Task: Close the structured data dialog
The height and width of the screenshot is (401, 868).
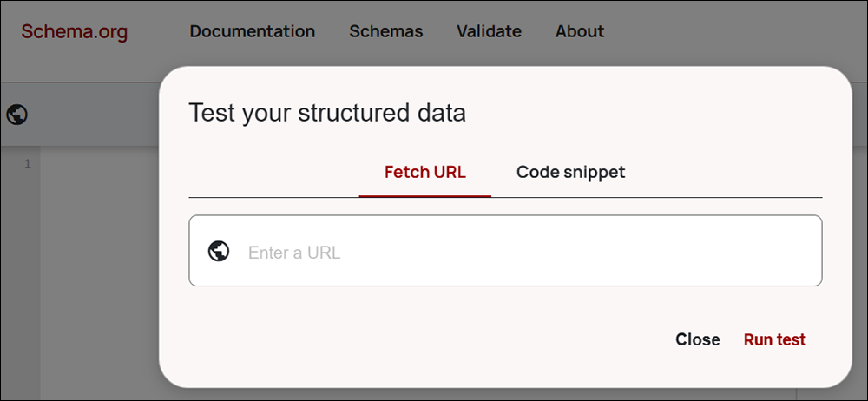Action: pos(698,339)
